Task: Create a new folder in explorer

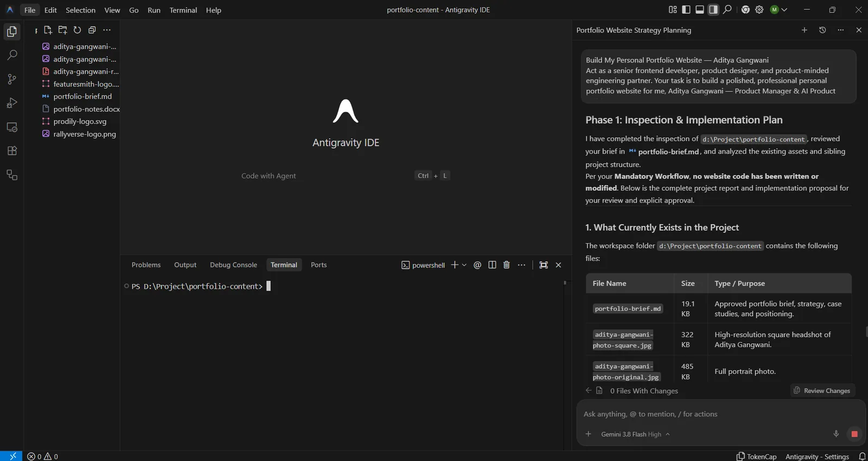Action: (x=62, y=30)
